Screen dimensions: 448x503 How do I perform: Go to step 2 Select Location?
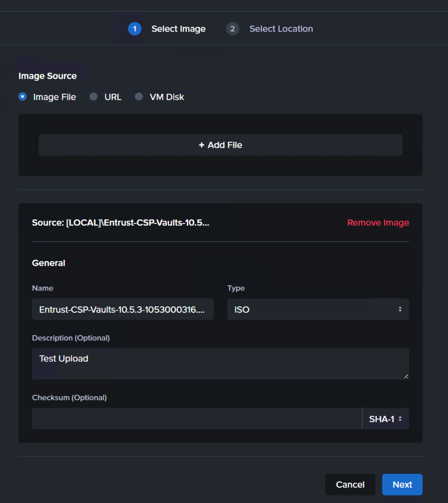click(x=269, y=29)
